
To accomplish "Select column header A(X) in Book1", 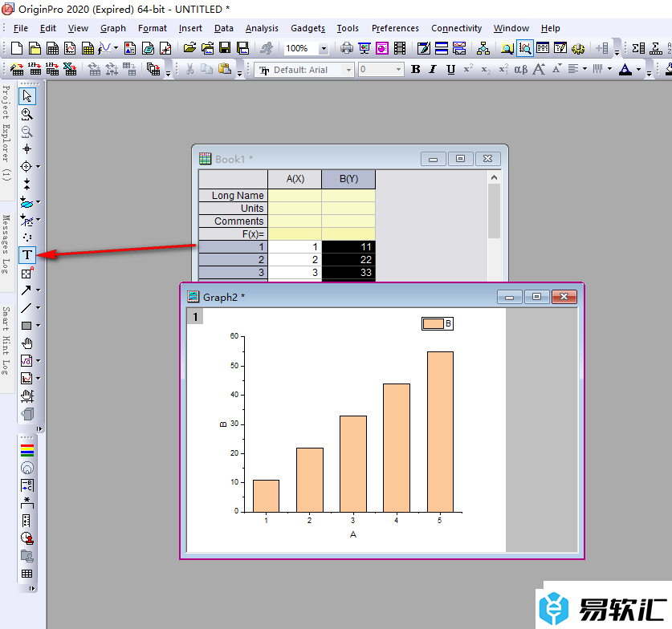I will 295,179.
